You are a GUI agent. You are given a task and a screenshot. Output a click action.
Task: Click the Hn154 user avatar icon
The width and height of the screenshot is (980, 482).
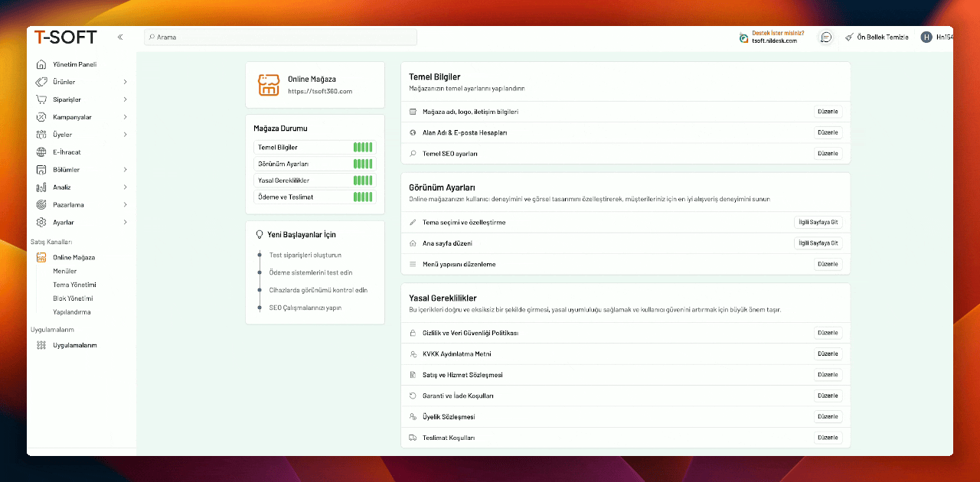click(x=926, y=37)
